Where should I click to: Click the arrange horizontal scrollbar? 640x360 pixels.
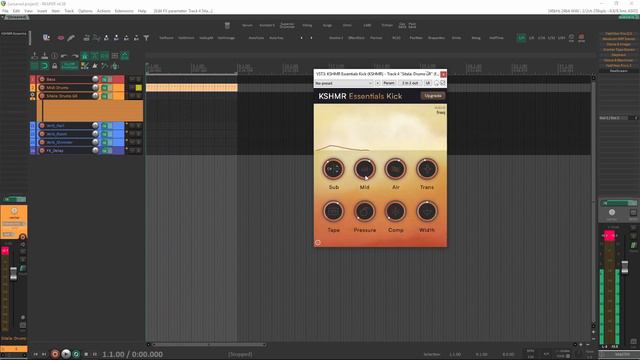tap(209, 344)
